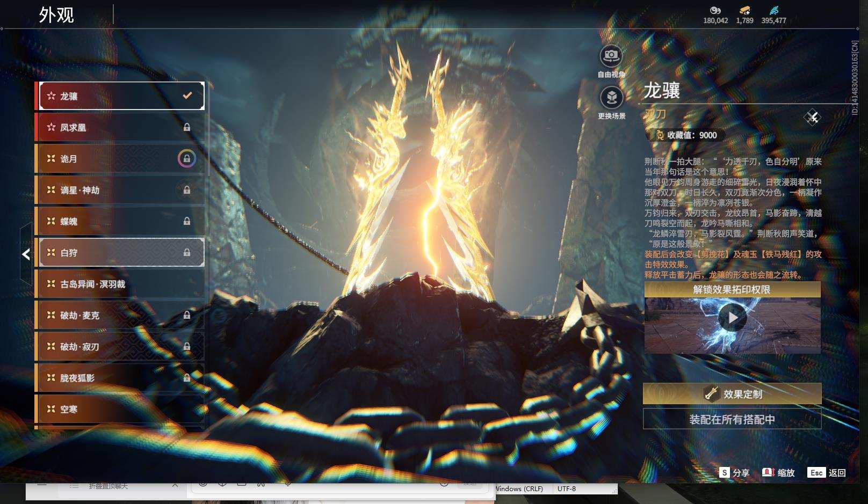Image resolution: width=868 pixels, height=504 pixels.
Task: Click the ringed lock icon on 诡月
Action: (x=187, y=159)
